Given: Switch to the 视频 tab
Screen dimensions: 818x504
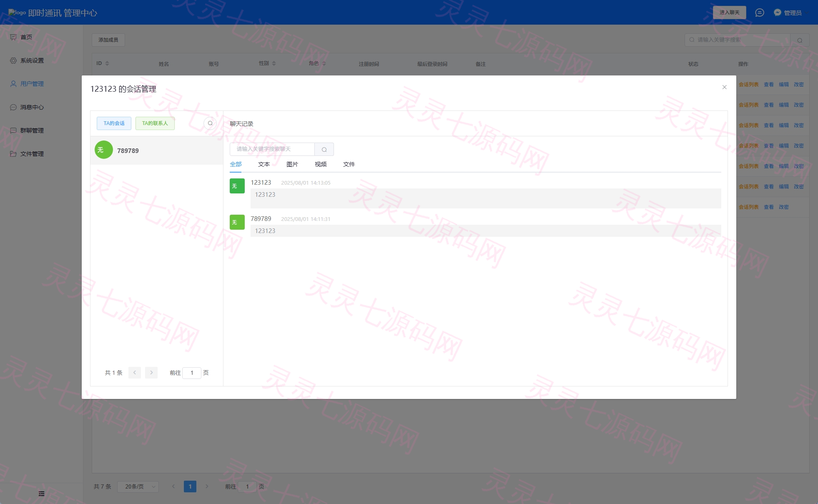Looking at the screenshot, I should 321,164.
